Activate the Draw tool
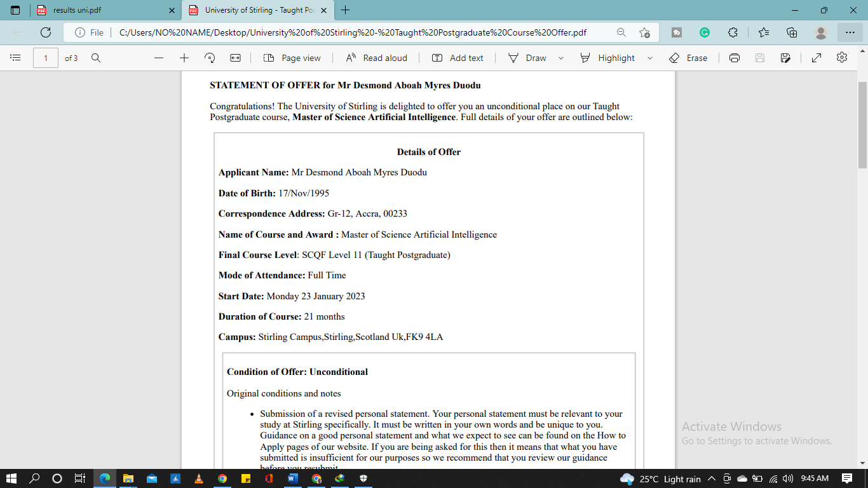Image resolution: width=868 pixels, height=488 pixels. point(527,58)
